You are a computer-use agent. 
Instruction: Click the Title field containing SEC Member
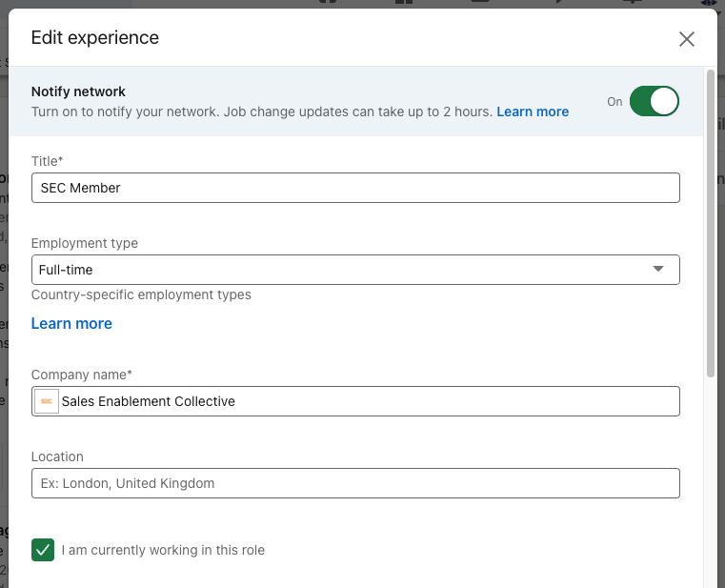pyautogui.click(x=355, y=188)
